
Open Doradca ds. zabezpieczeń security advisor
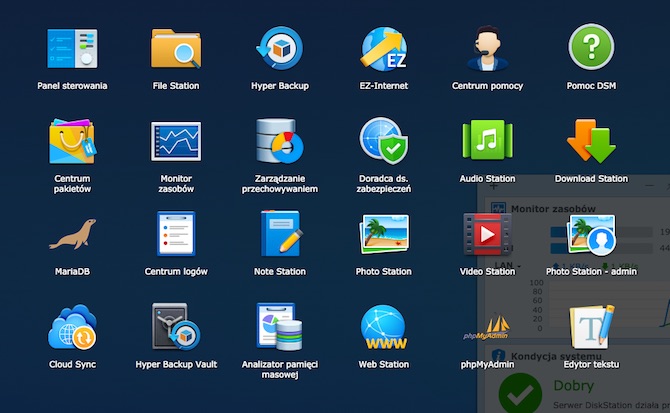click(x=384, y=141)
